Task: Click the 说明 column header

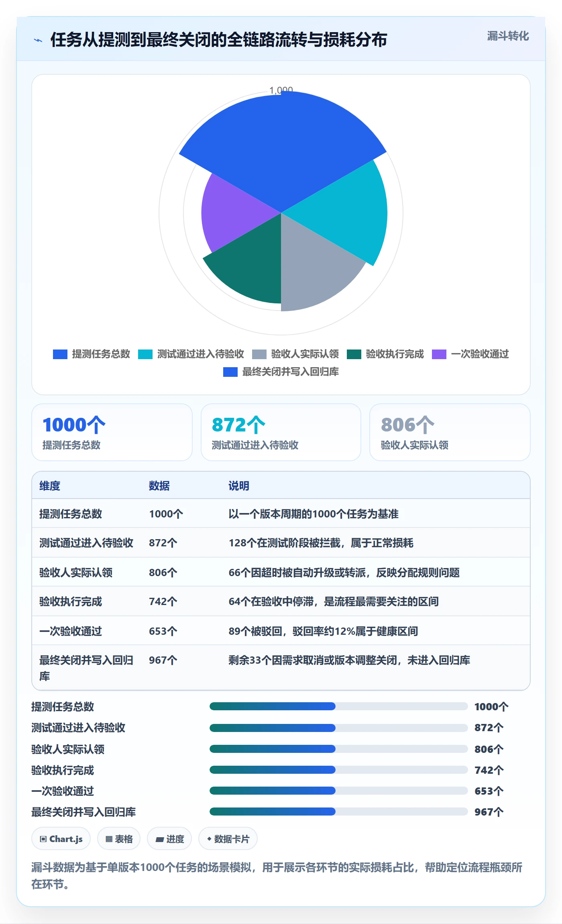Action: pyautogui.click(x=239, y=486)
